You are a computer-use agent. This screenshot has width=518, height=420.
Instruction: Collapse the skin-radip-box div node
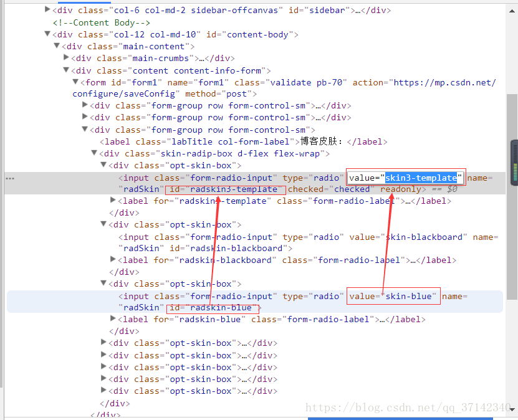tap(94, 153)
